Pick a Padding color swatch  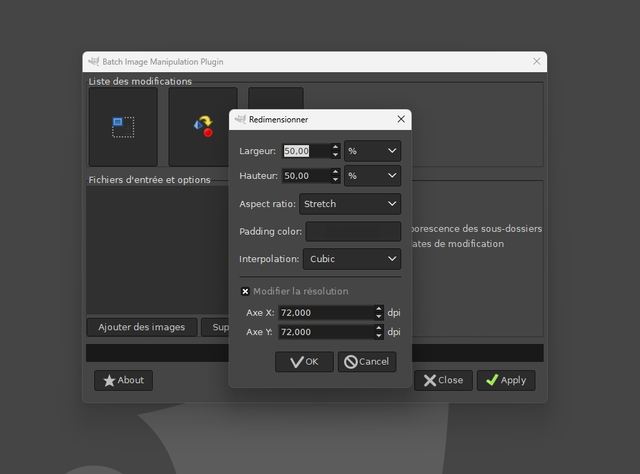point(353,231)
